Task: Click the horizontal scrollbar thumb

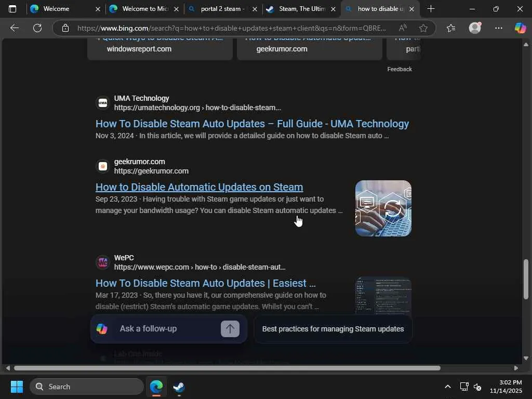Action: pyautogui.click(x=227, y=368)
